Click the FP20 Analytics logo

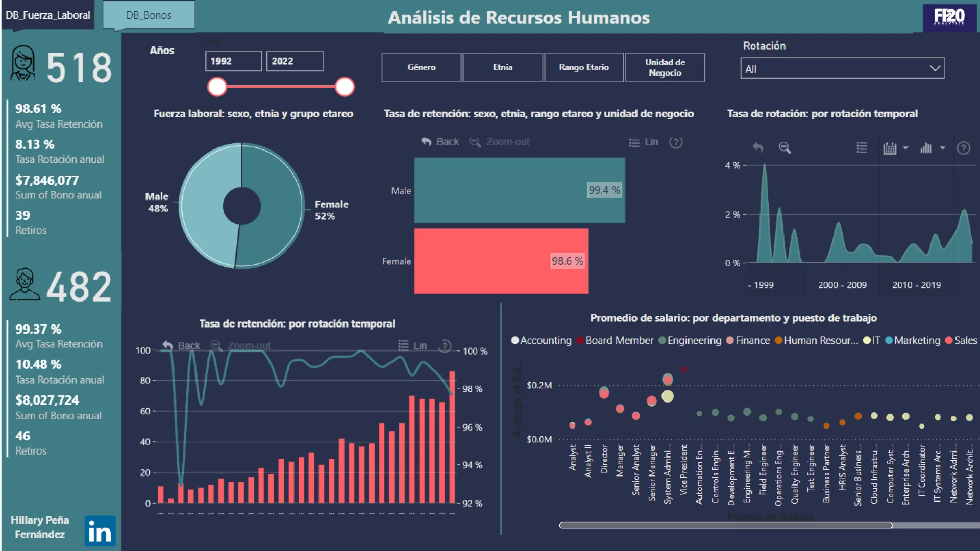949,17
